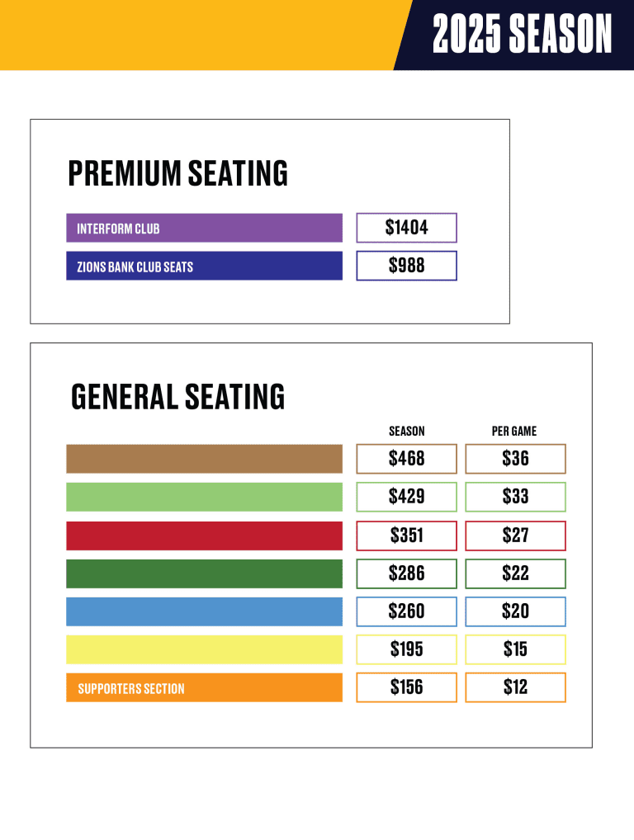The image size is (634, 840).
Task: Select the $429 season price box
Action: pyautogui.click(x=407, y=497)
